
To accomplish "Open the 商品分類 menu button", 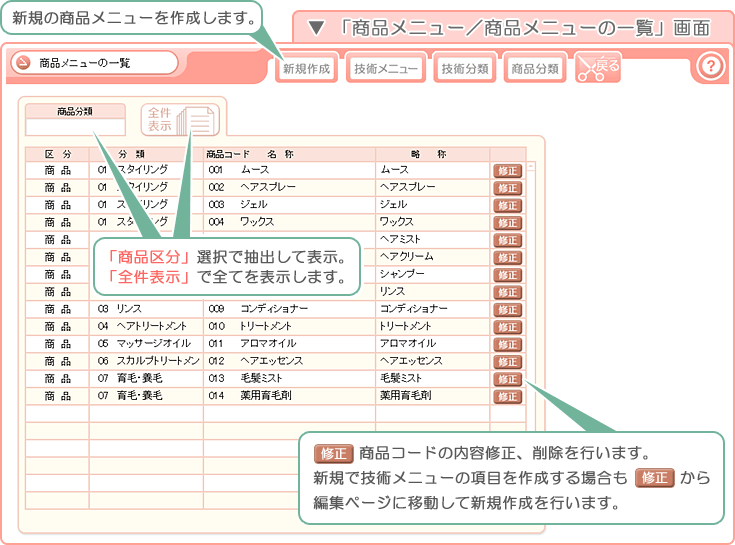I will click(535, 69).
